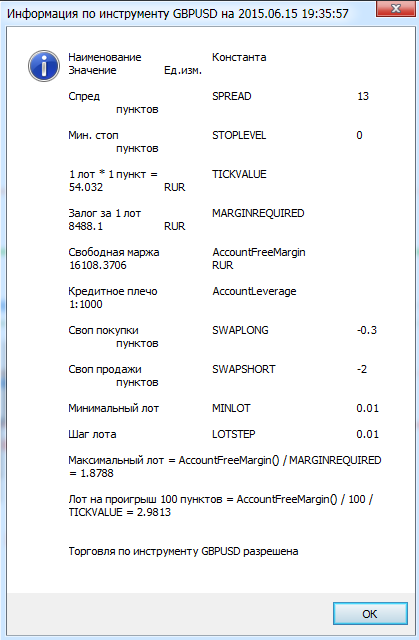419x640 pixels.
Task: Click the swap long value -0.3
Action: (367, 330)
